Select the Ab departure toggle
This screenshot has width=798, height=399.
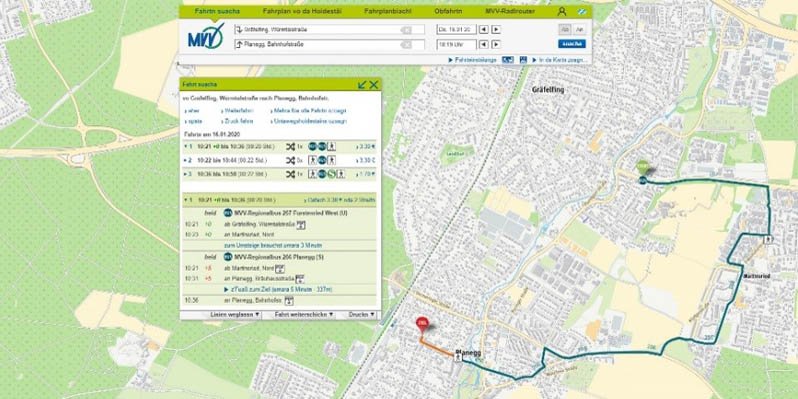coord(564,30)
